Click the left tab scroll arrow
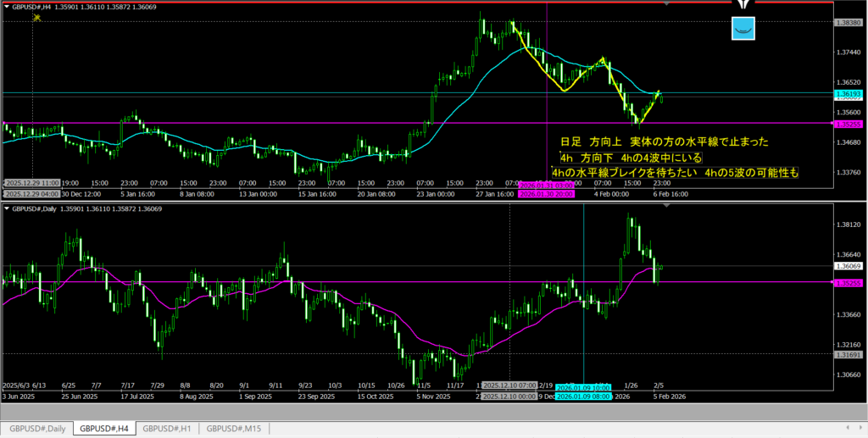Screen dimensions: 868x438 point(849,429)
